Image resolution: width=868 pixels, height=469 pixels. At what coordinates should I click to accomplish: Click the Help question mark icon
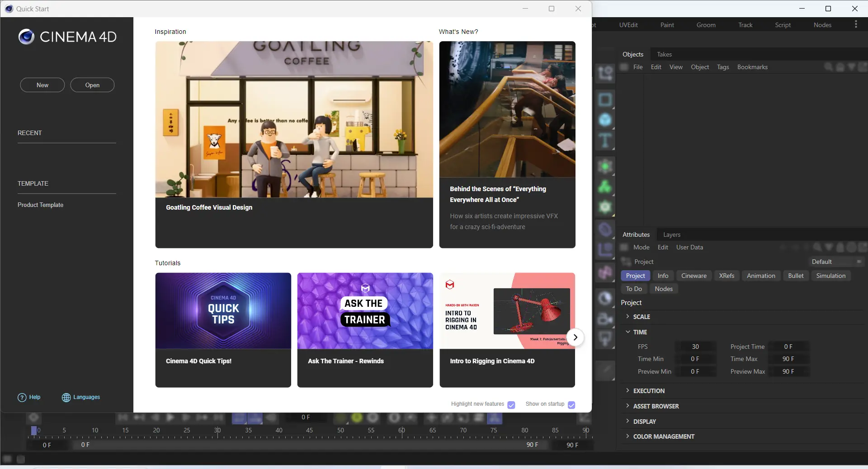pos(22,398)
